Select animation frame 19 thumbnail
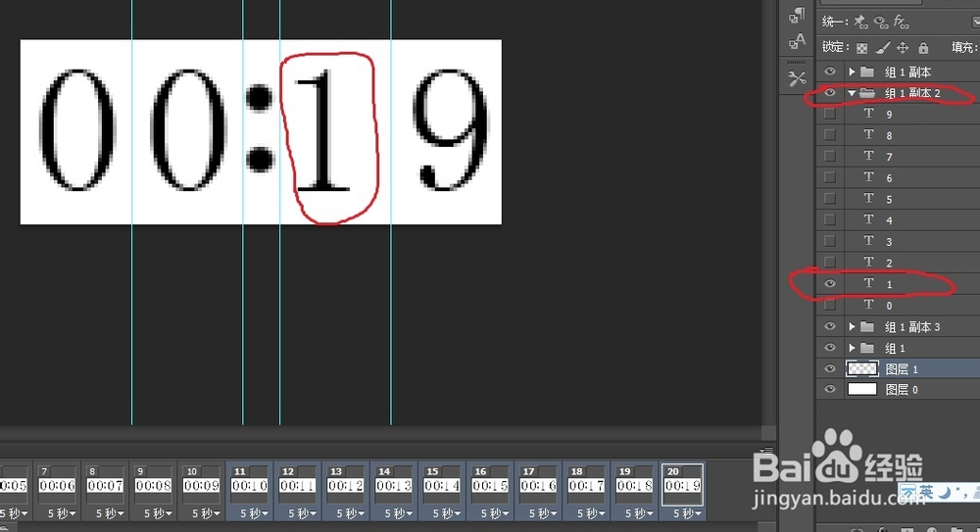Image resolution: width=980 pixels, height=532 pixels. pos(634,485)
